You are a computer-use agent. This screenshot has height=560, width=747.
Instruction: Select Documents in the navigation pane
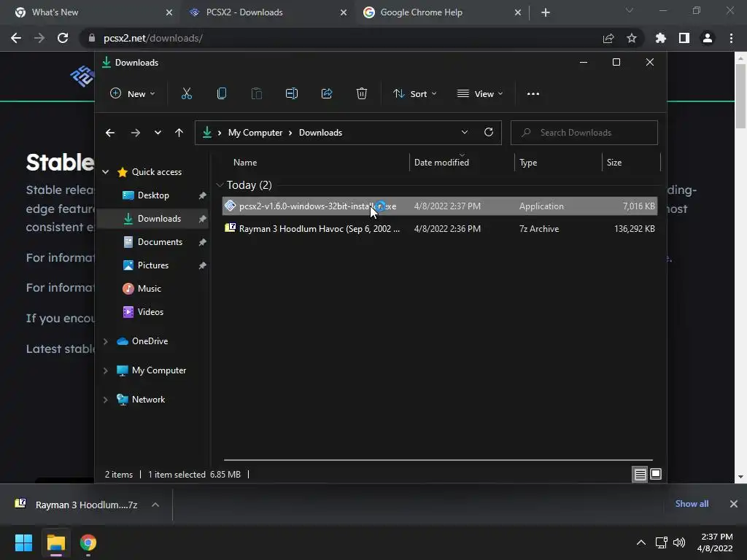point(160,242)
